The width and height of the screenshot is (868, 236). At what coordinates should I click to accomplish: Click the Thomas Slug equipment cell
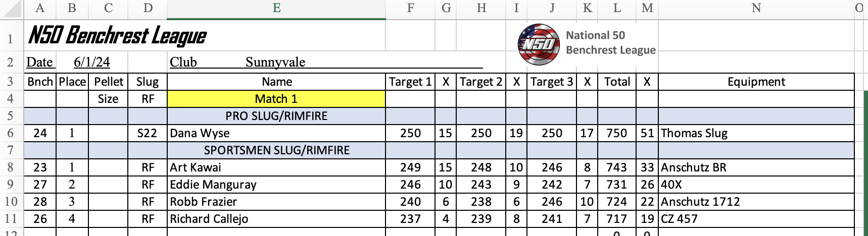tap(756, 133)
